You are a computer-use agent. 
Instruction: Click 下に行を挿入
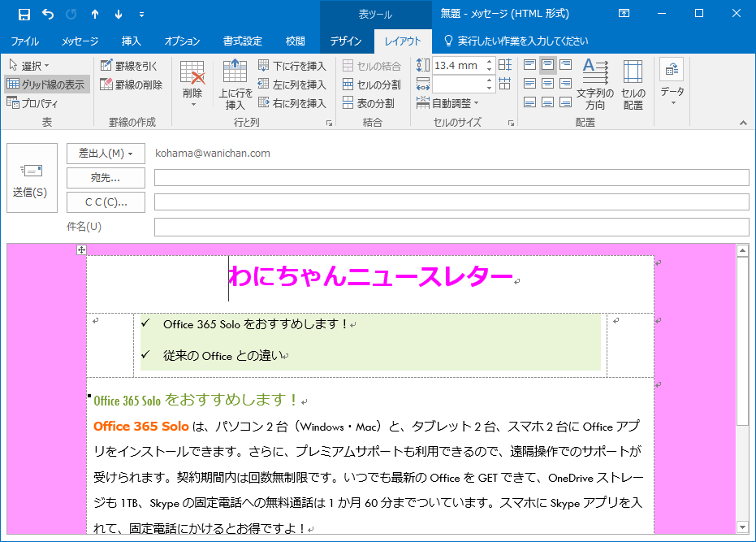pyautogui.click(x=292, y=66)
